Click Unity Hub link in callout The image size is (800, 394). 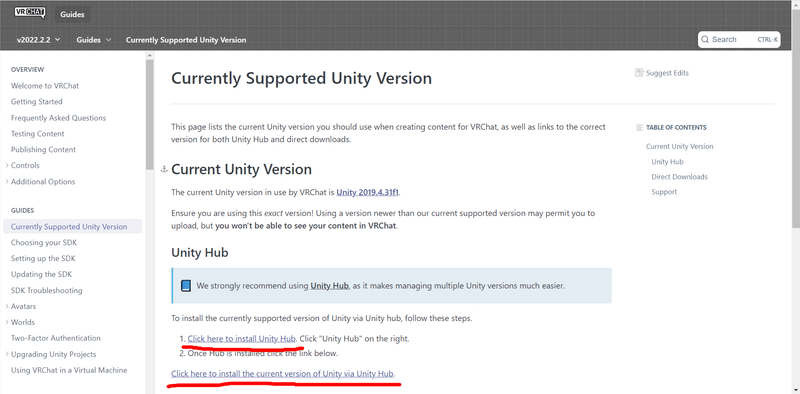click(330, 286)
